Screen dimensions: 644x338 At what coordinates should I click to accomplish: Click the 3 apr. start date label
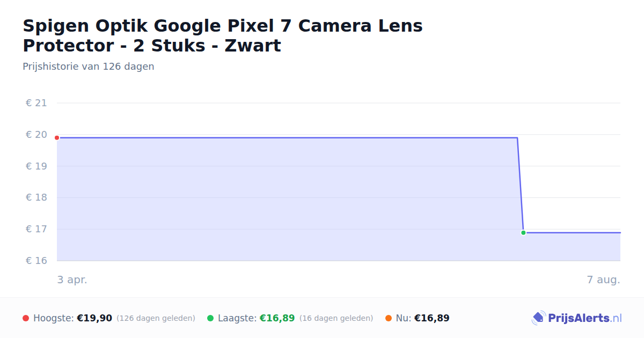click(72, 280)
